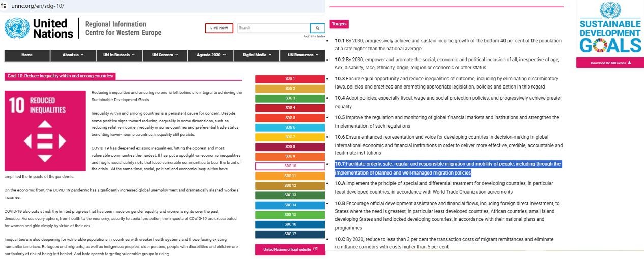Select the SDG 2 button

[290, 89]
